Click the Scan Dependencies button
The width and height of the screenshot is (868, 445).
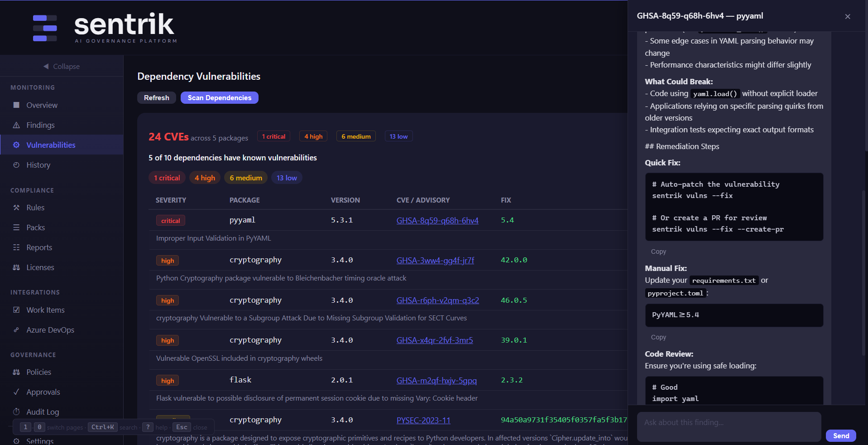[x=220, y=98]
